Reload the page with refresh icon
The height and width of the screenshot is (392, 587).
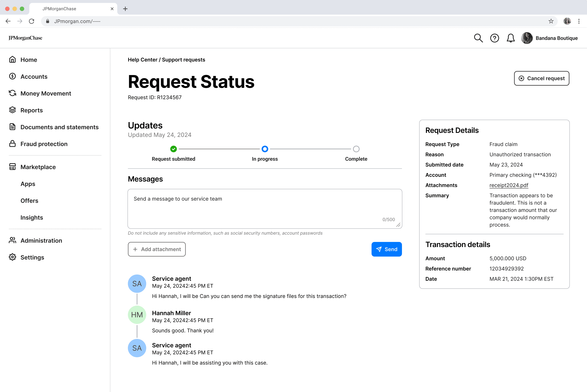pyautogui.click(x=32, y=21)
